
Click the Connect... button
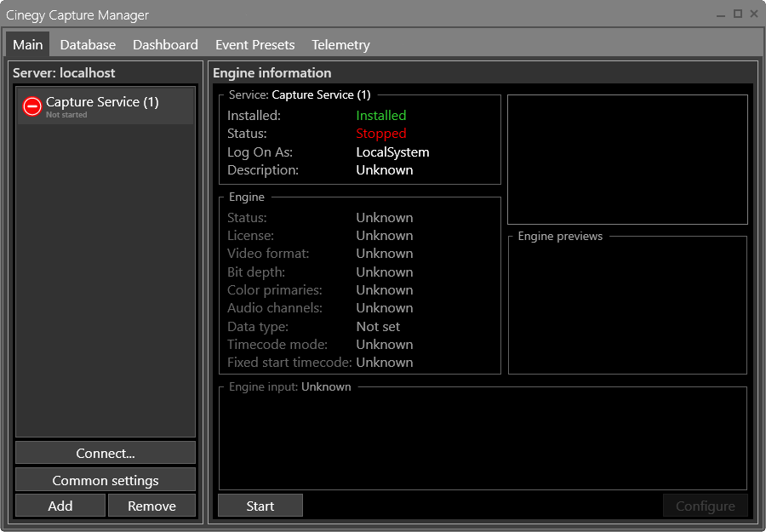point(105,452)
